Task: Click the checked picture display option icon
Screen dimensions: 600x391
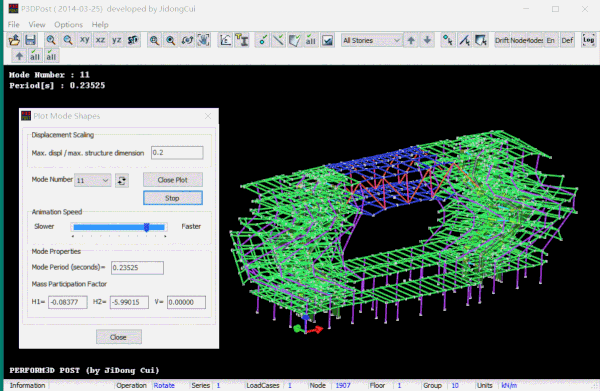Action: click(x=327, y=40)
